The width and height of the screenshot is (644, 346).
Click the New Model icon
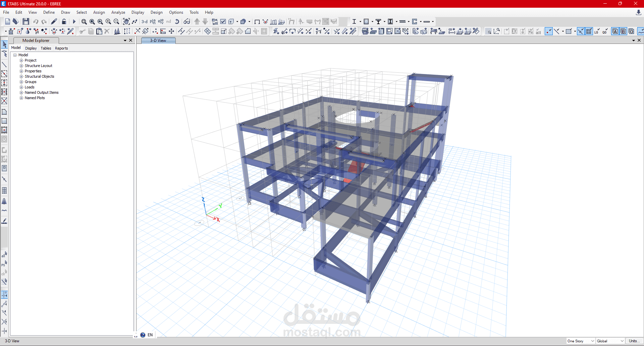pos(8,21)
